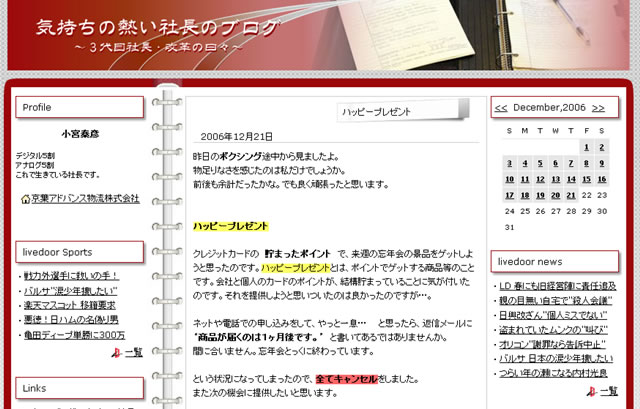
Task: Click the livedoor news panel header
Action: 555,262
